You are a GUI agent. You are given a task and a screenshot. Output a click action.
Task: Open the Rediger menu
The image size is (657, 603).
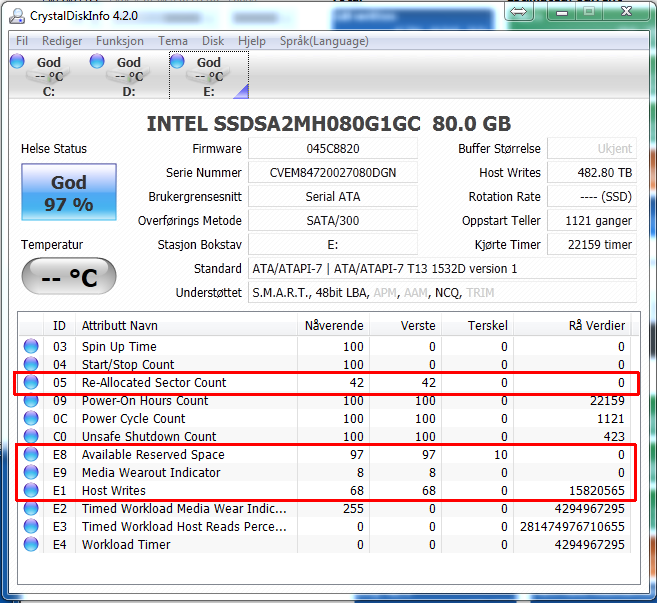tap(62, 41)
